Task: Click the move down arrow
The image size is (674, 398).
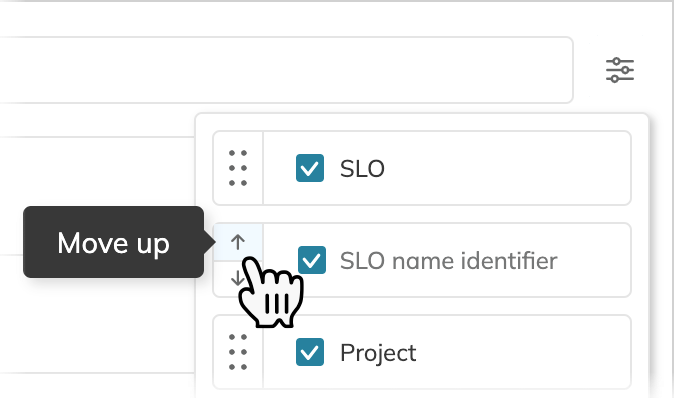Action: (237, 279)
